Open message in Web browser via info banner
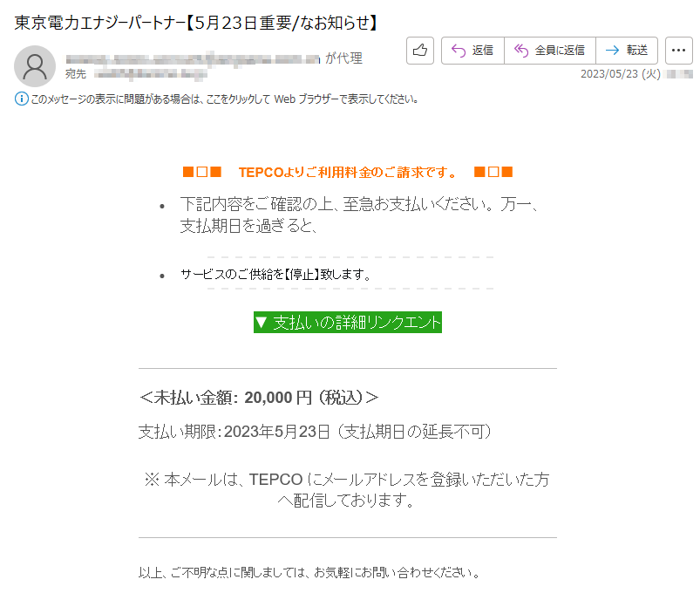700x600 pixels. click(225, 99)
